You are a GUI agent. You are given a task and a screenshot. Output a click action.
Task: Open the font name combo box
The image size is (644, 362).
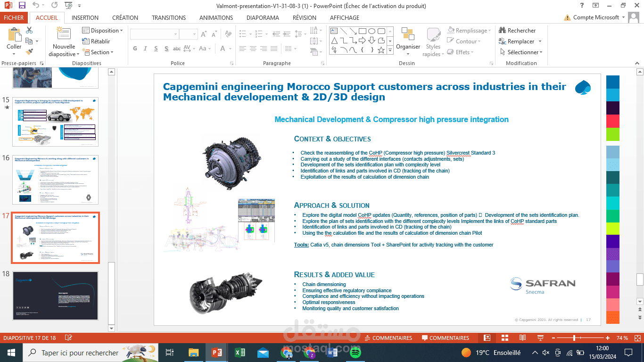[x=154, y=34]
